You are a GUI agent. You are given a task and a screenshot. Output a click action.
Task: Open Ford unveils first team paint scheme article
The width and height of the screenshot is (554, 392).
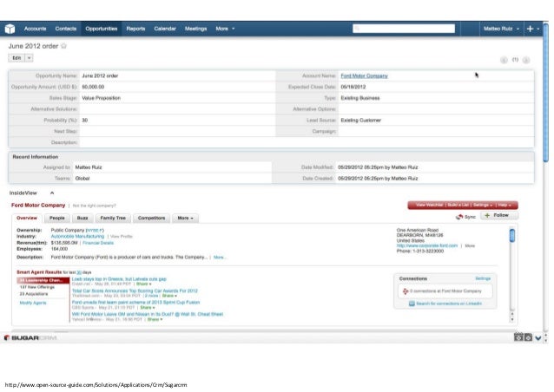(136, 303)
